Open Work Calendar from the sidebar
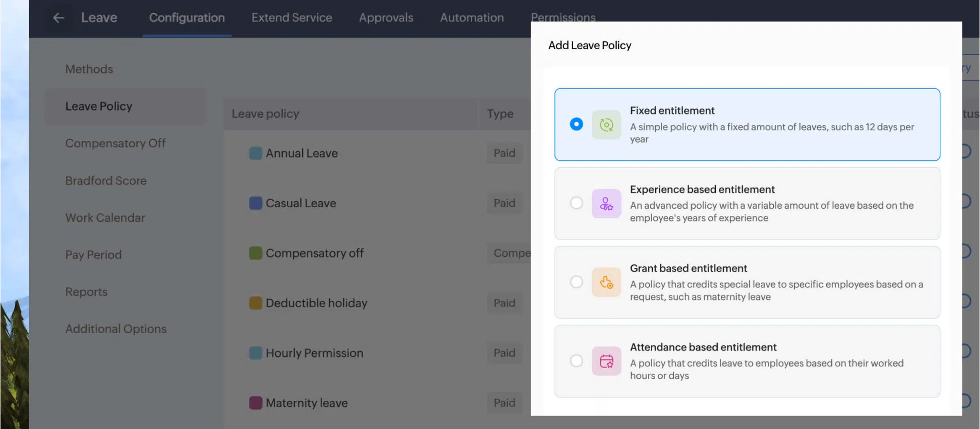Screen dimensions: 980x429 [105, 218]
